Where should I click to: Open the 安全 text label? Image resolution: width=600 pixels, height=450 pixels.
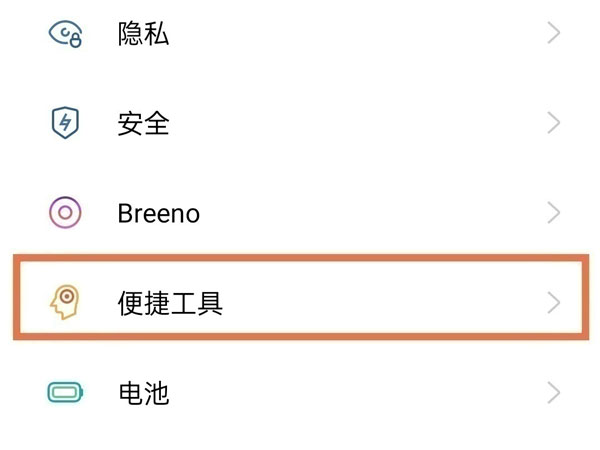click(x=143, y=123)
